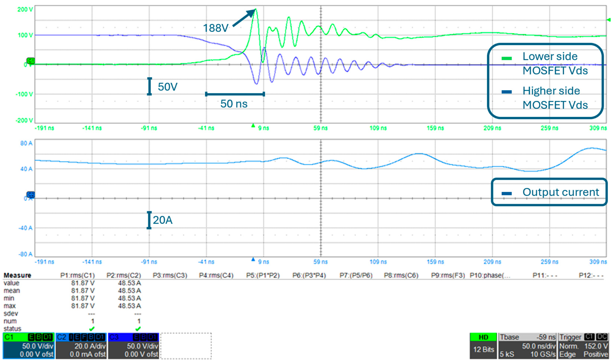Click green trigger delay marker under upper grid
The image size is (615, 364).
253,126
